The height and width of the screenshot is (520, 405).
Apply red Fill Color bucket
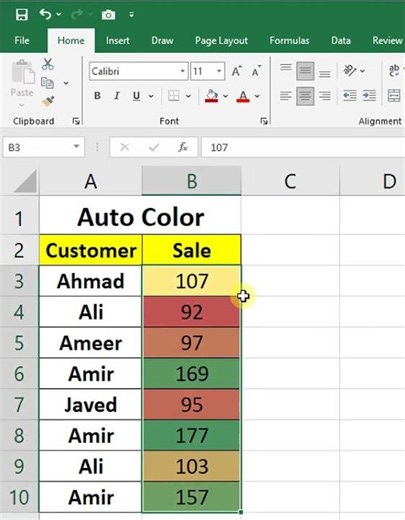211,96
